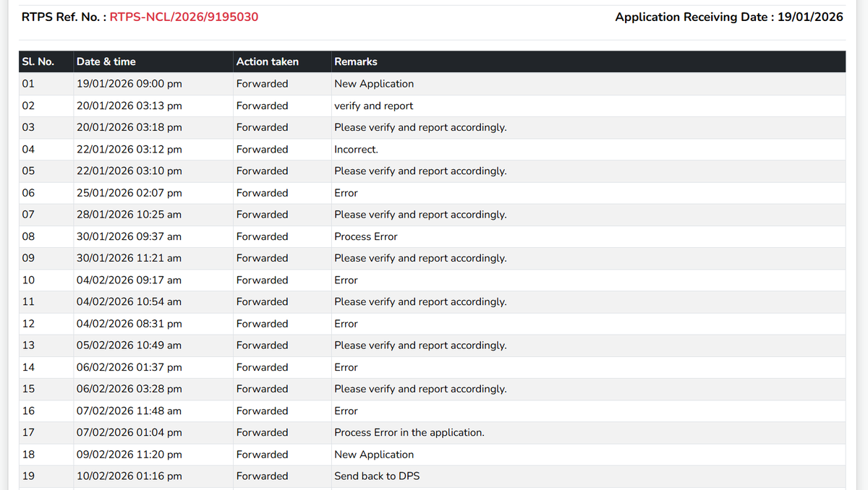Select 'New Application' remark in row 18

[374, 455]
